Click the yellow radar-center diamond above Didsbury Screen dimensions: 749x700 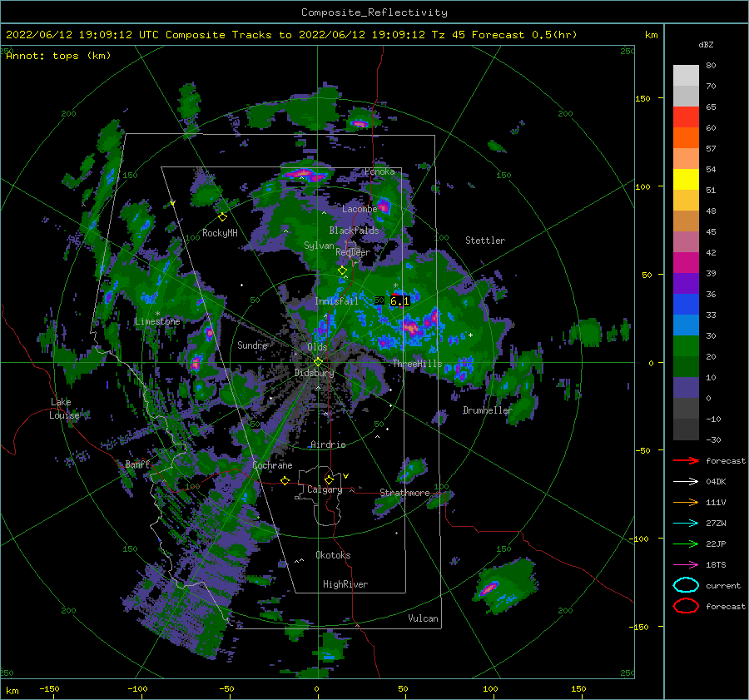pyautogui.click(x=318, y=362)
